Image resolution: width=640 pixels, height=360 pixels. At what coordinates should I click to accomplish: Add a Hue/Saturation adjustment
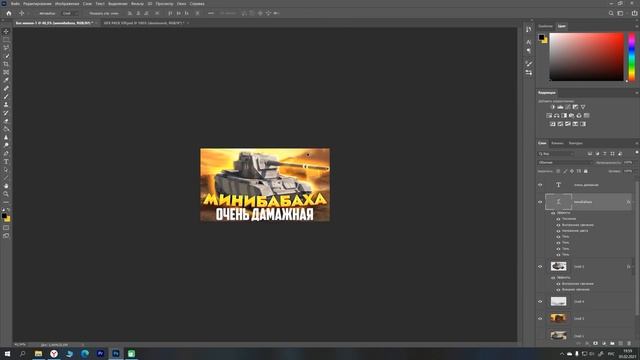(549, 116)
